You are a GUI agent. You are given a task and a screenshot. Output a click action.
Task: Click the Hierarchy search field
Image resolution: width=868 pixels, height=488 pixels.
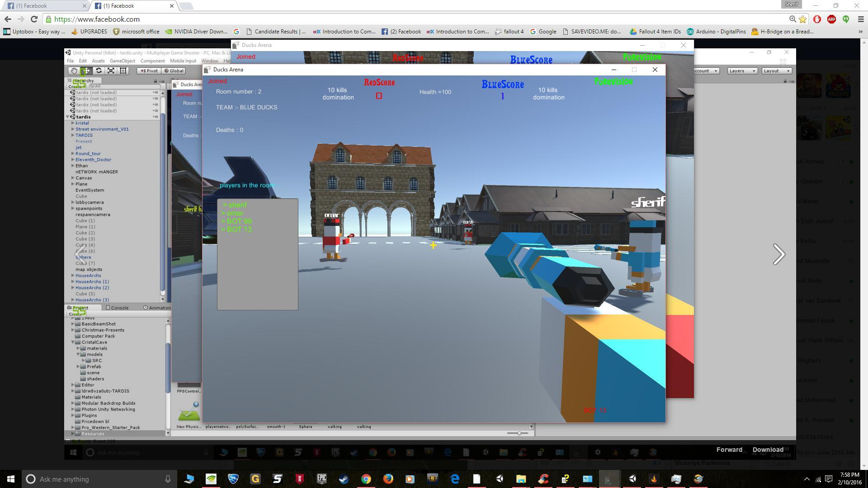point(125,86)
